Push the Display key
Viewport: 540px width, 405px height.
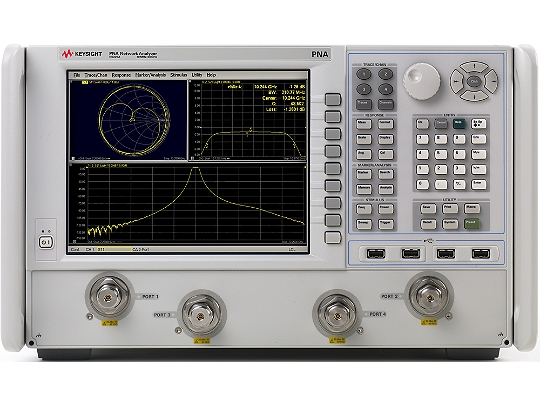point(385,139)
